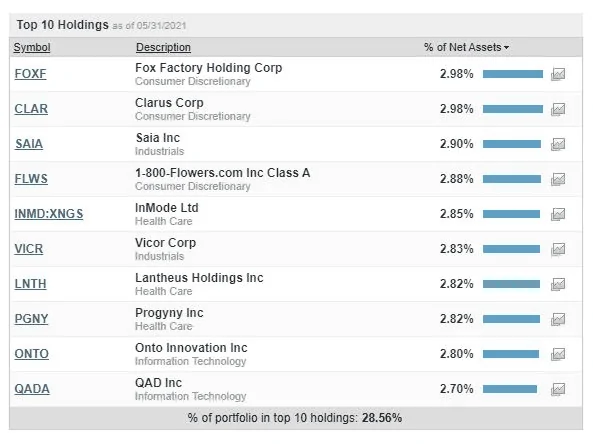Click the Lantheus Holdings percentage bar

[511, 284]
